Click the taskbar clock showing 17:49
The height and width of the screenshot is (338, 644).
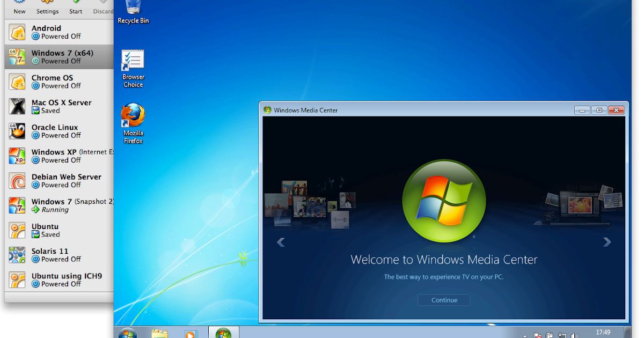point(603,333)
